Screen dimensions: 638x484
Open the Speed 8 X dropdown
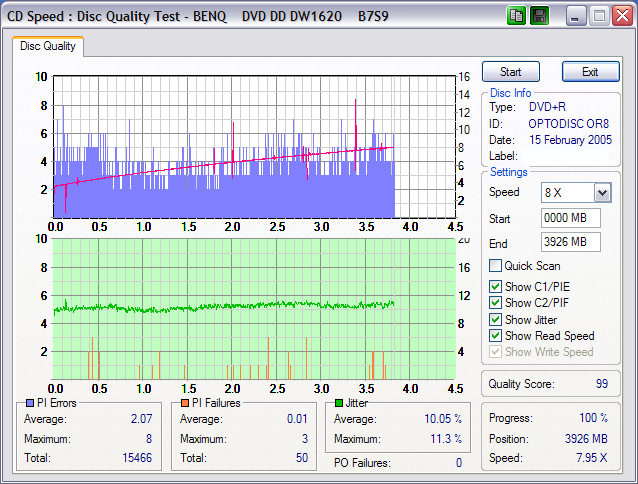[602, 192]
